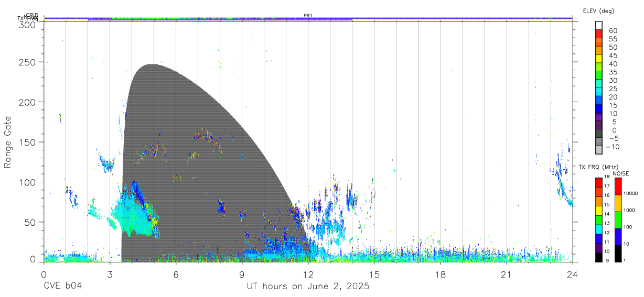Select yellow ELEV swatch between 40 and 45
Screen dimensions: 644x297
(x=599, y=58)
